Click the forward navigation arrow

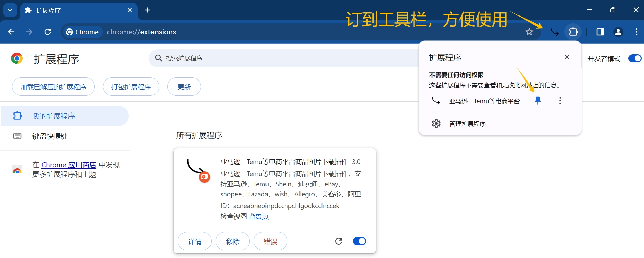(29, 32)
